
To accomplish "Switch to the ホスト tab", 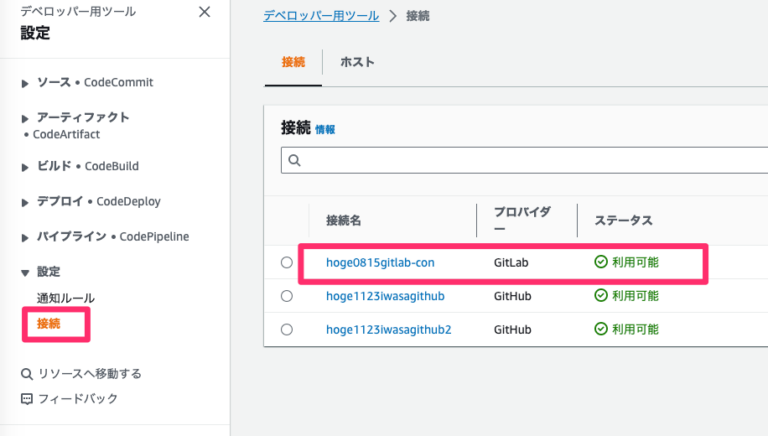I will point(358,62).
